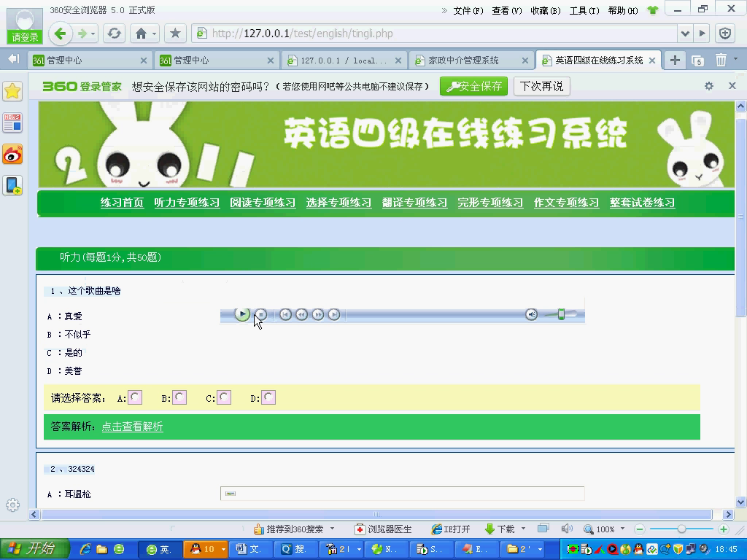This screenshot has height=560, width=747.
Task: Open sidebar settings gear at bottom left
Action: pos(13,505)
